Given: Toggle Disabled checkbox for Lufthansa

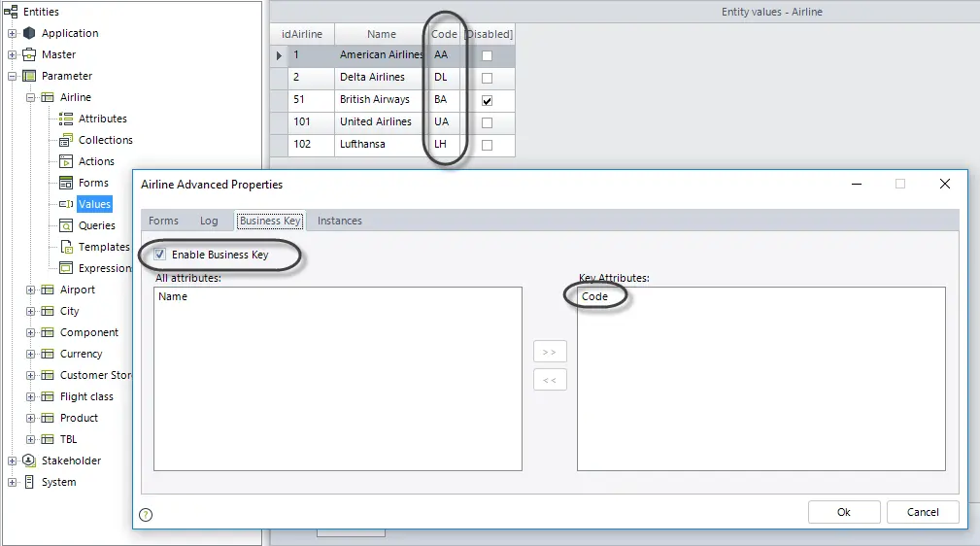Looking at the screenshot, I should pos(487,145).
